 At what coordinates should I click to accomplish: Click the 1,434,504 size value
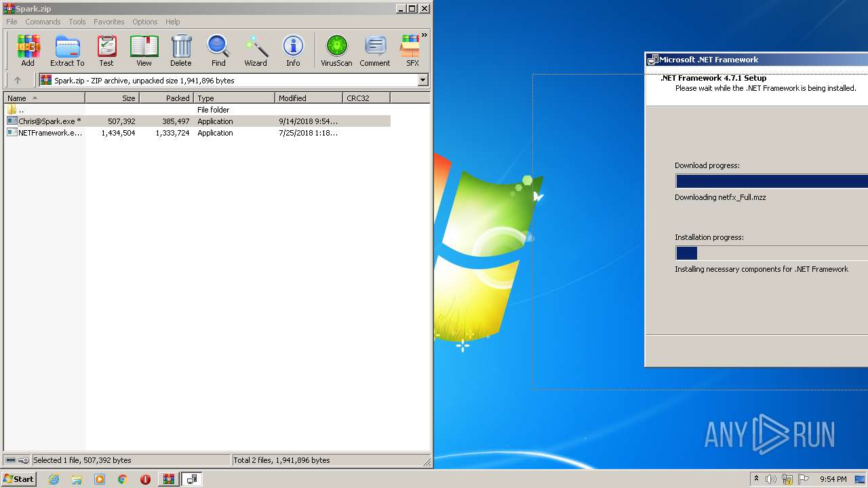tap(118, 133)
